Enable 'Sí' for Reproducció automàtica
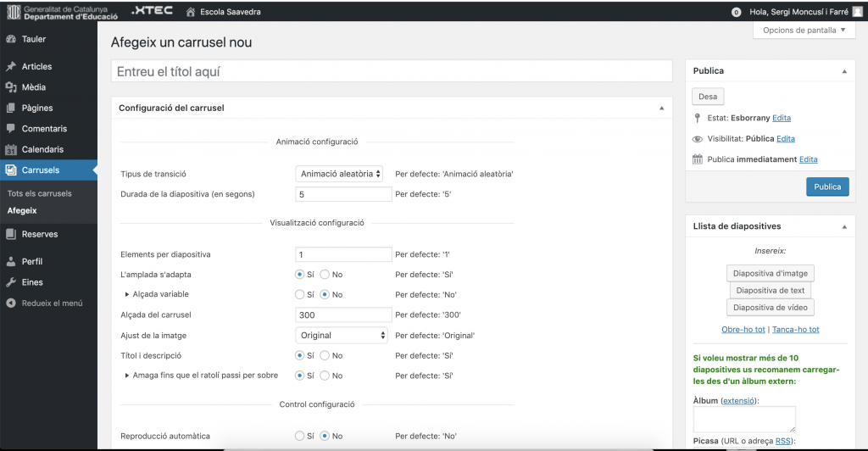Viewport: 868px width, 451px height. click(299, 436)
